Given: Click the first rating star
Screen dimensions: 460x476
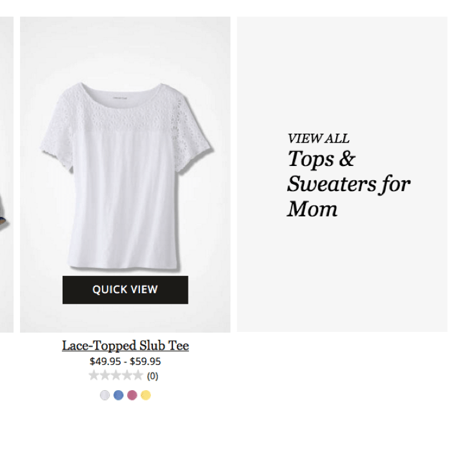Looking at the screenshot, I should [94, 375].
